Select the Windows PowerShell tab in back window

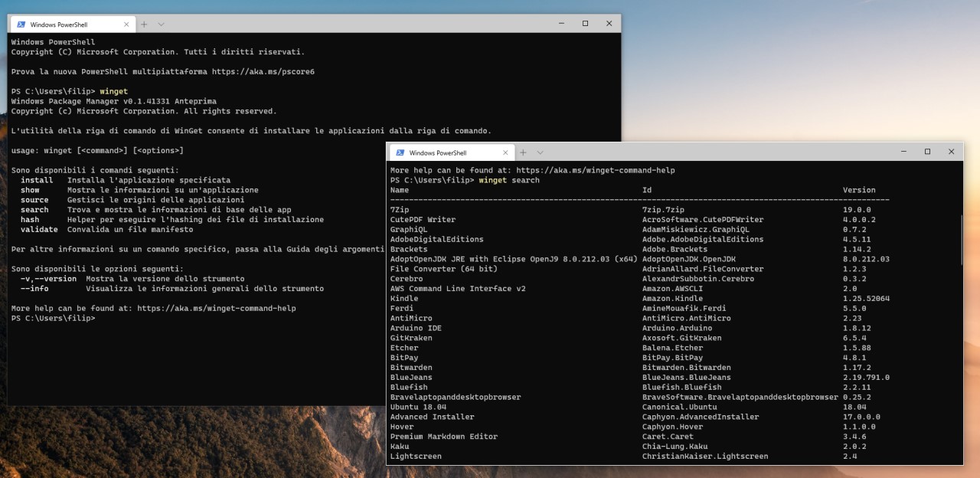(73, 25)
